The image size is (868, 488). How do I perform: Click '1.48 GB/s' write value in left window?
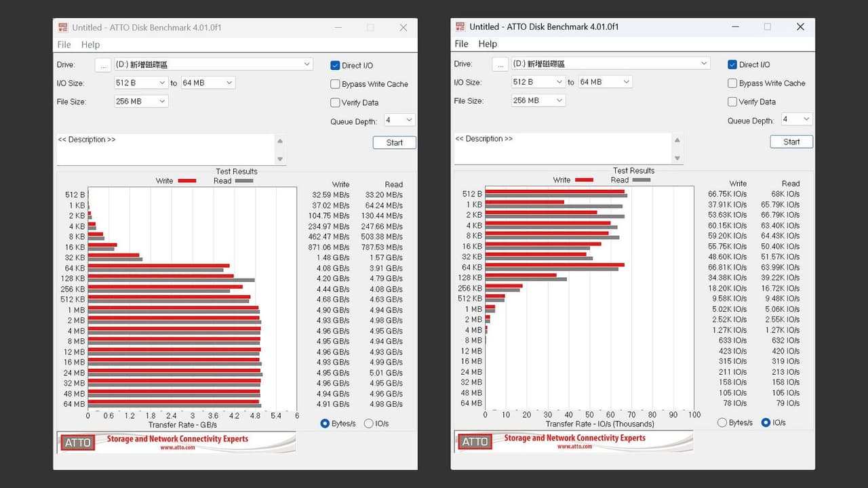332,258
